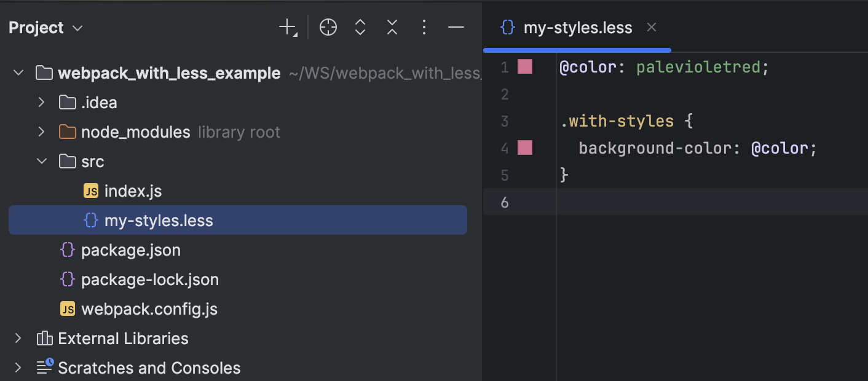Open the Select Opened File target icon

(328, 27)
